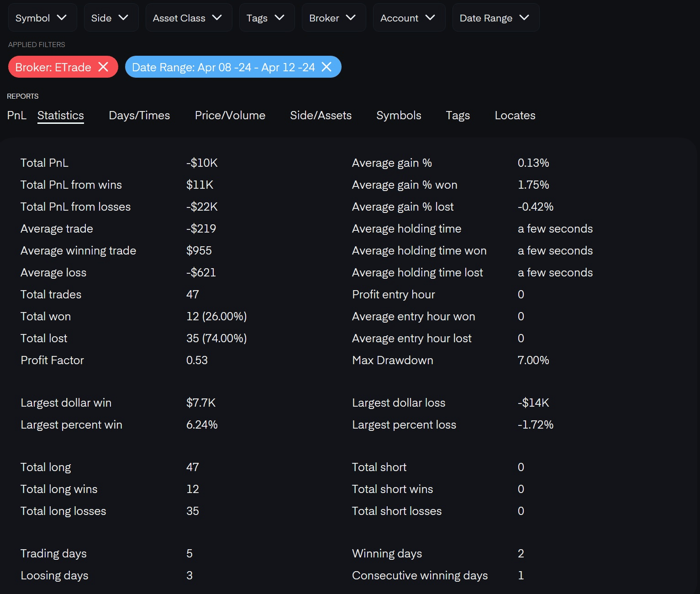Select the Statistics report tab
Image resolution: width=700 pixels, height=594 pixels.
click(61, 115)
